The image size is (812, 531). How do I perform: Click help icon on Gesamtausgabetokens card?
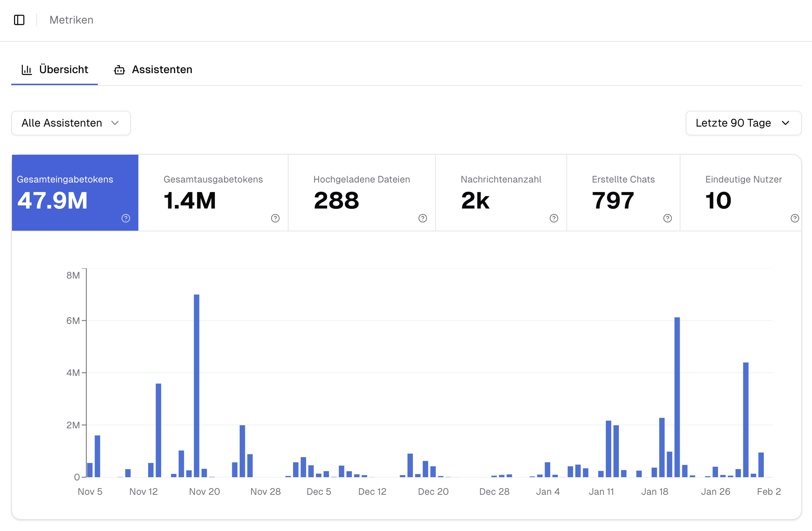(x=275, y=218)
